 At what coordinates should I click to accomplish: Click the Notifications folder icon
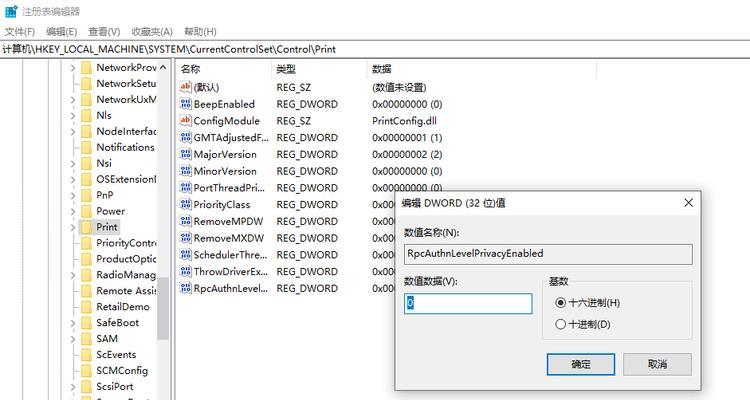(x=86, y=147)
